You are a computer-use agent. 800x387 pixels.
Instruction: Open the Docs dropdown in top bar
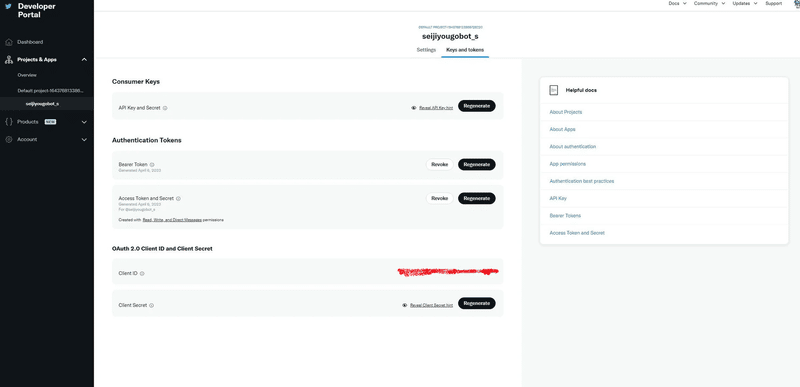tap(677, 3)
